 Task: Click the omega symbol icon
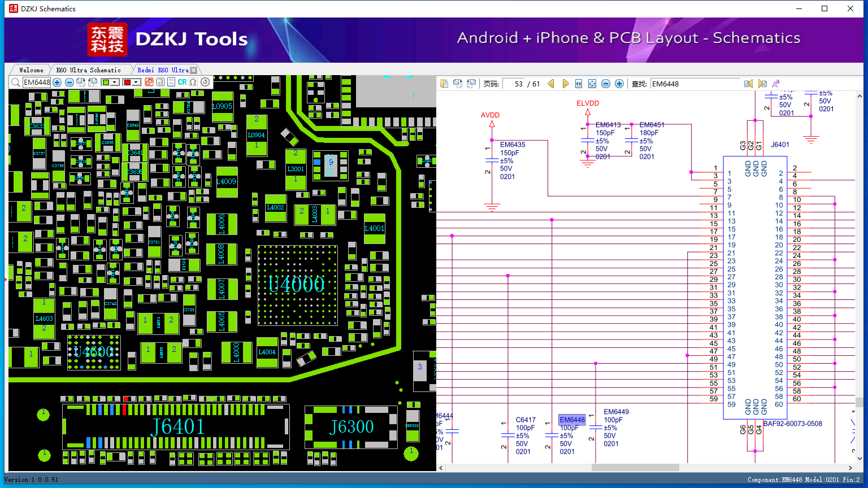(x=193, y=82)
